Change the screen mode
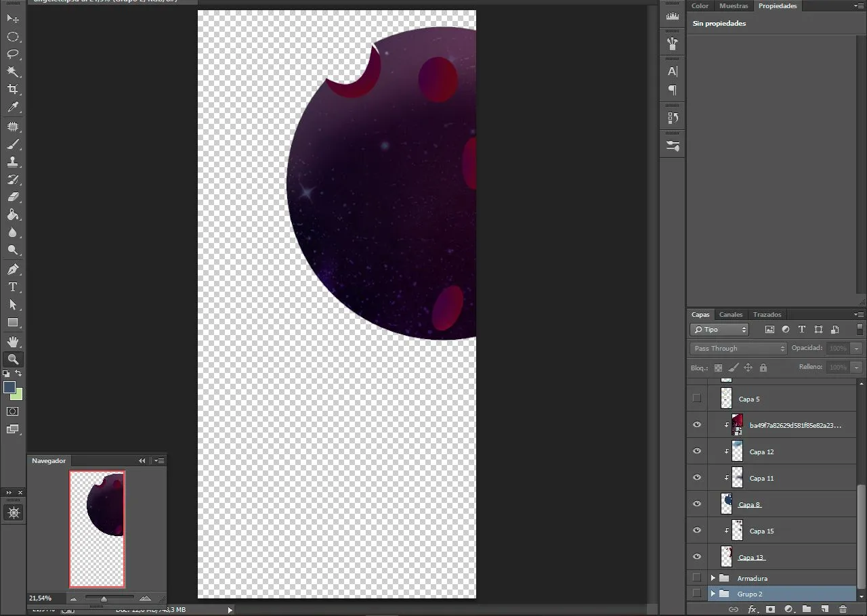This screenshot has width=867, height=616. [x=13, y=428]
